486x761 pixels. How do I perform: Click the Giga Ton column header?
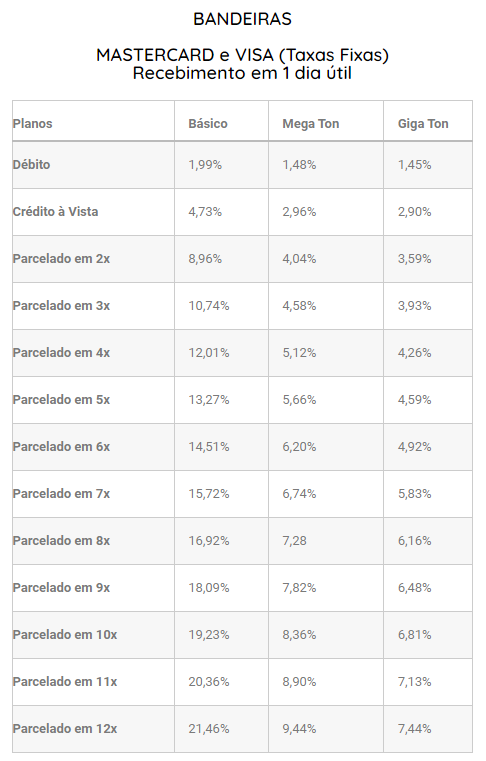(428, 121)
